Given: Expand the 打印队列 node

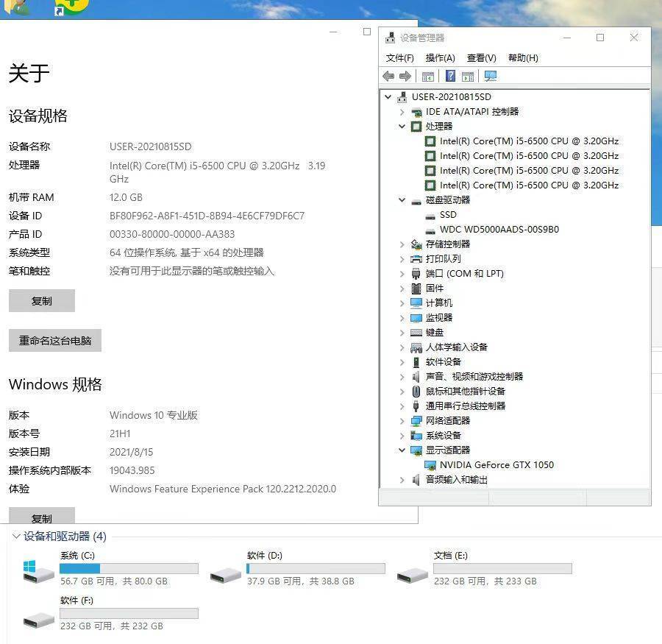Looking at the screenshot, I should [x=402, y=259].
